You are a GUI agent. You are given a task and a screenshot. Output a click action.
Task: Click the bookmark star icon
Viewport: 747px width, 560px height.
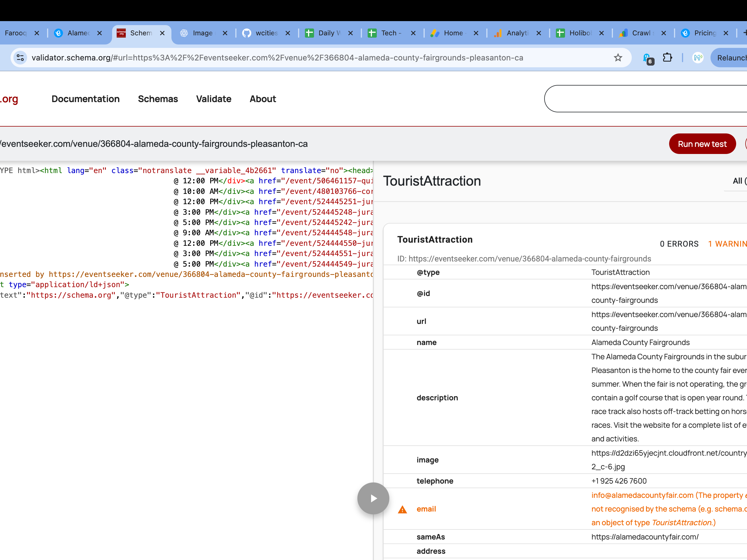pos(618,58)
